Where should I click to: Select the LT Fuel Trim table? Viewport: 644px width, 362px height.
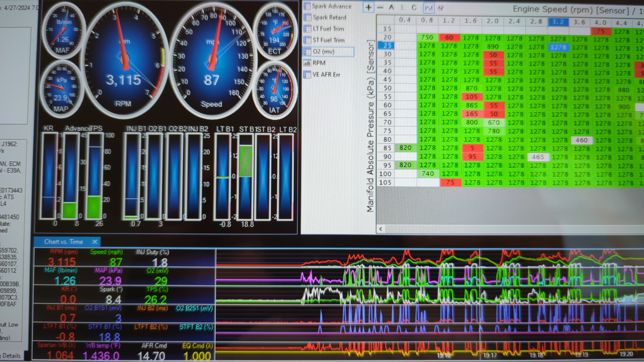tap(328, 29)
